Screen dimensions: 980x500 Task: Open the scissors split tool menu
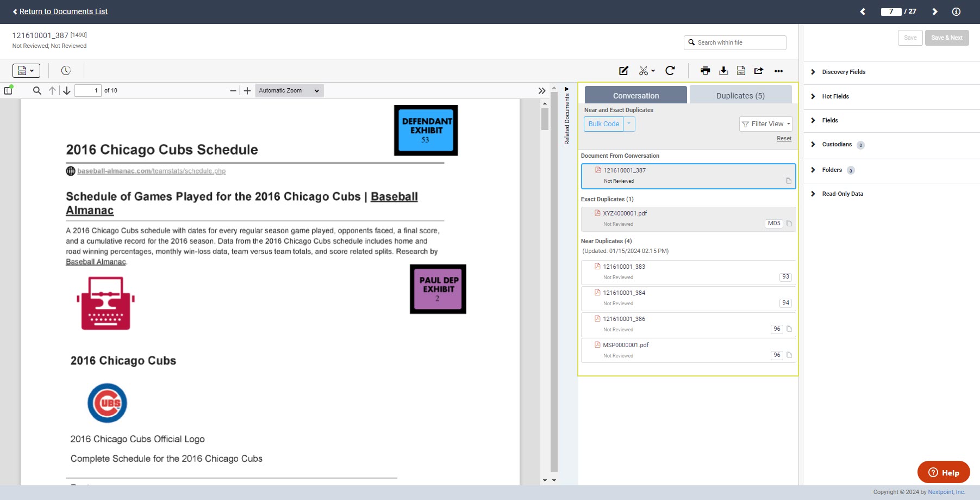647,71
